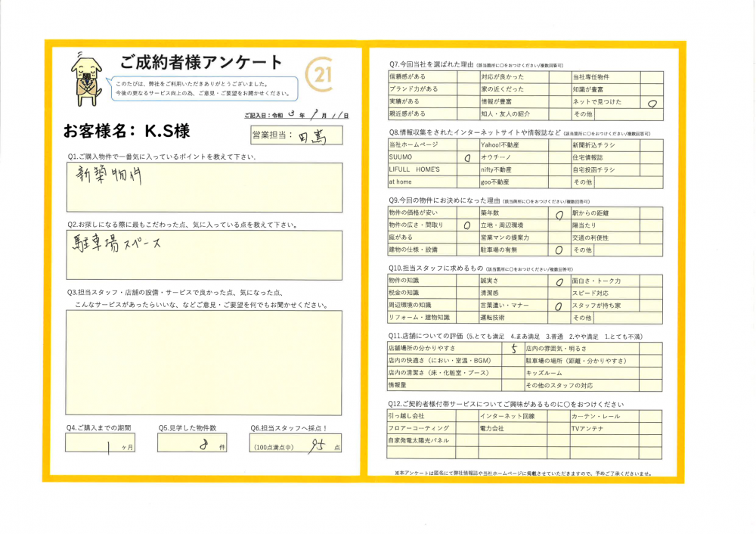Click the Q6 staff score field

pos(296,443)
